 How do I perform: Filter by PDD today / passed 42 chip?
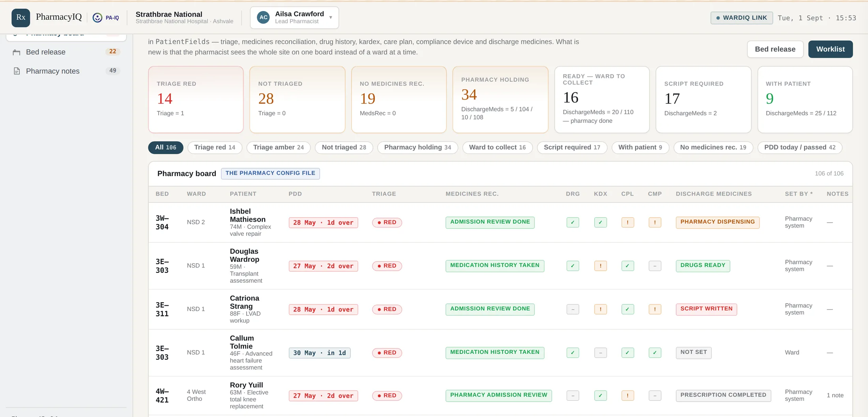click(800, 147)
